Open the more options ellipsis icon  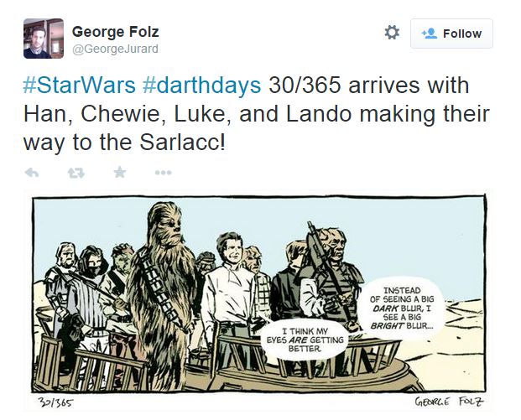pos(163,173)
